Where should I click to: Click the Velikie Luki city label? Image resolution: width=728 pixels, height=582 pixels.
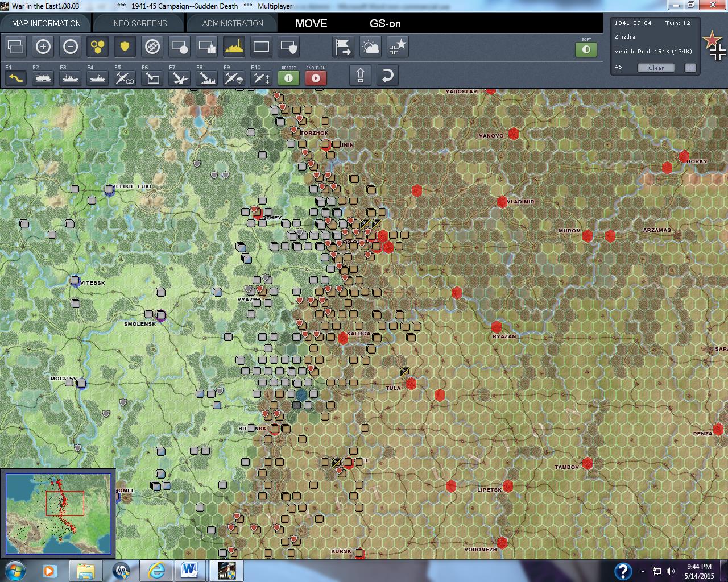point(131,186)
